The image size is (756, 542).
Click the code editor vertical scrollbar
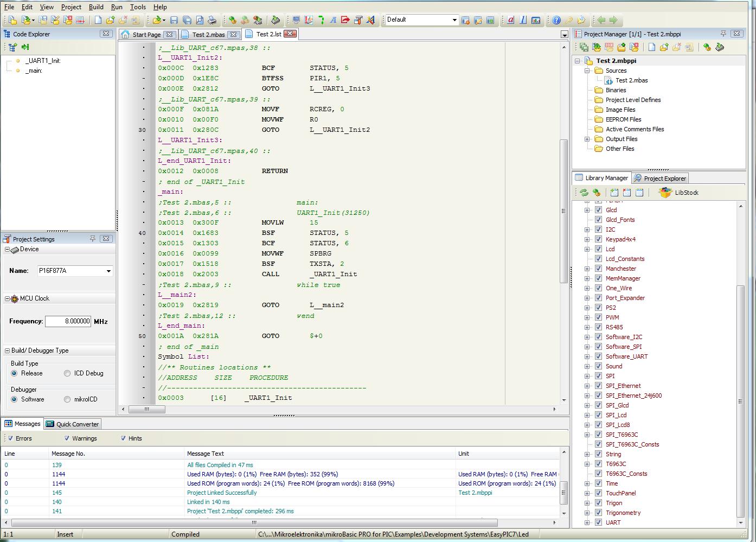[x=564, y=222]
